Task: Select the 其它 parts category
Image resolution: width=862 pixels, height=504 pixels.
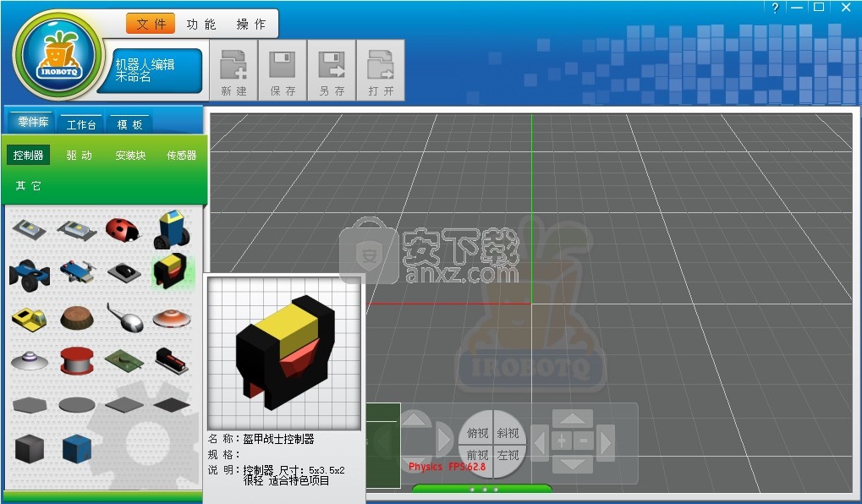Action: click(29, 186)
